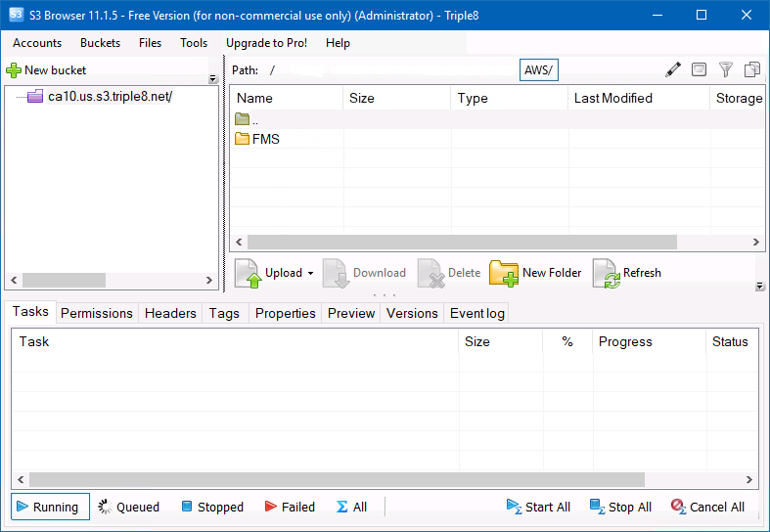This screenshot has height=532, width=770.
Task: Click the pencil edit path icon
Action: pos(673,69)
